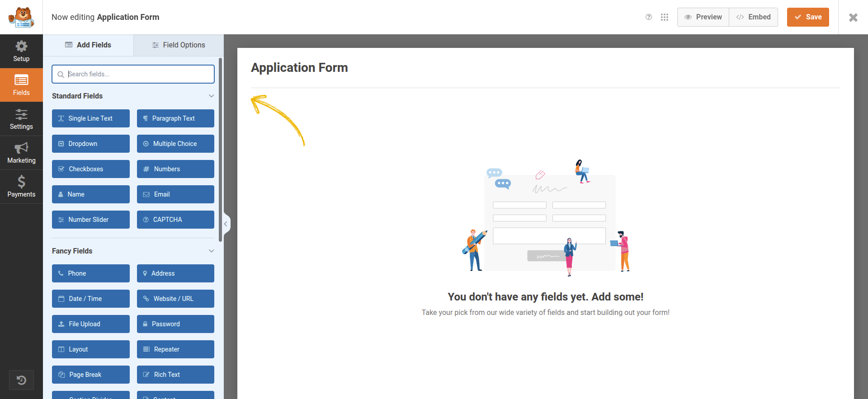Open the revisions history icon
Screen dimensions: 868x399
(21, 380)
